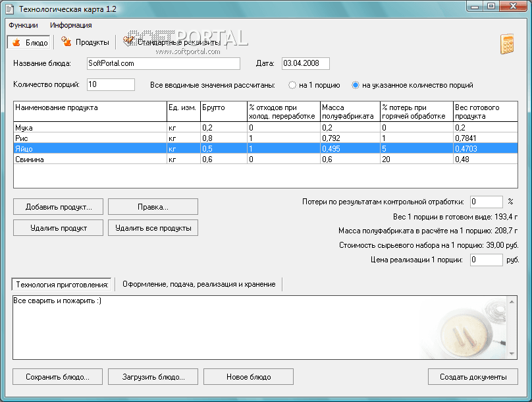This screenshot has height=402, width=532.
Task: Click the Потери по результатам контрольной отработки field
Action: coord(486,202)
